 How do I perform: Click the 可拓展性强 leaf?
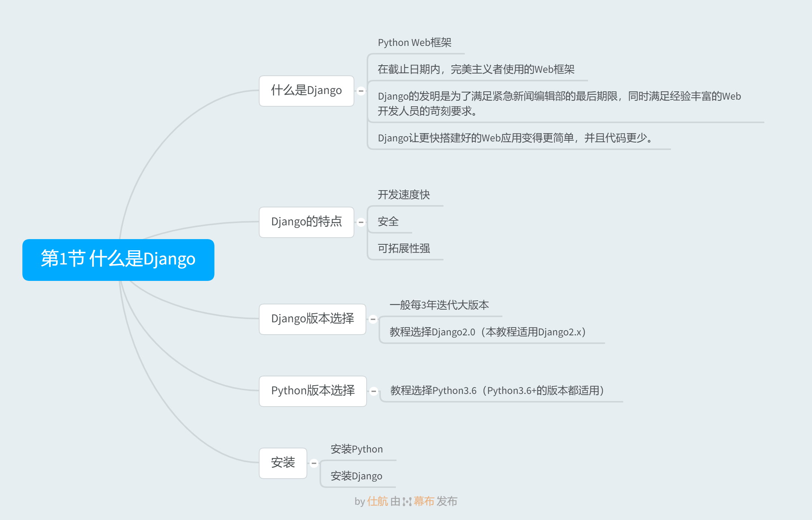tap(404, 248)
